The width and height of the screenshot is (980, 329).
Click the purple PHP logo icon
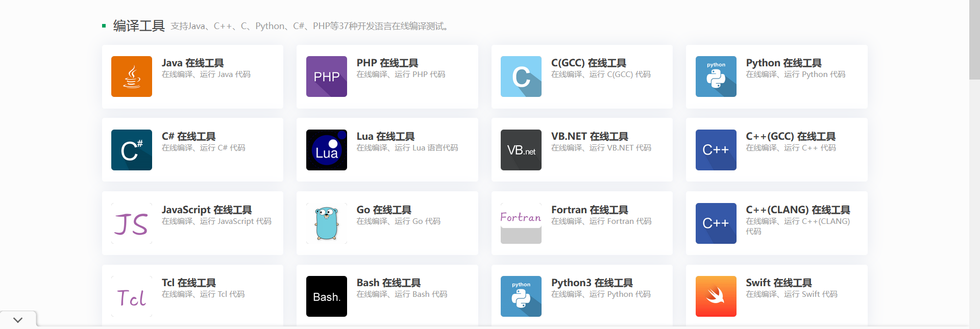(x=327, y=77)
